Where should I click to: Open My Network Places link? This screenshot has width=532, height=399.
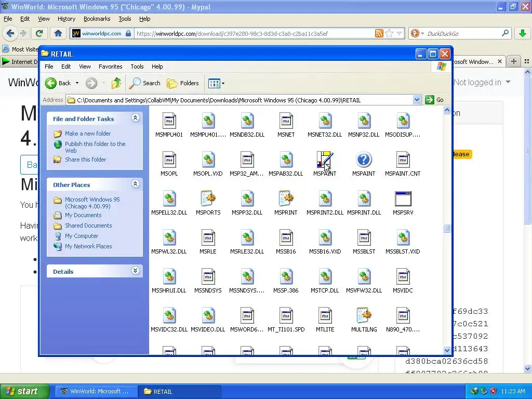point(88,246)
